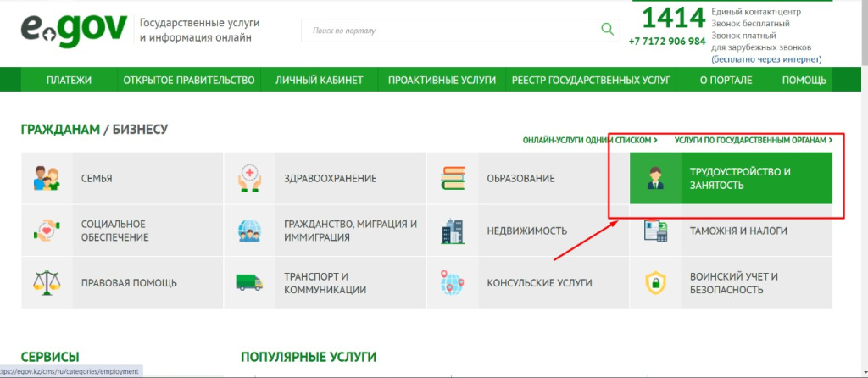Open ТРАНСПОРТ И КОММУНИКАЦИИ category label
The width and height of the screenshot is (868, 378).
pos(325,283)
